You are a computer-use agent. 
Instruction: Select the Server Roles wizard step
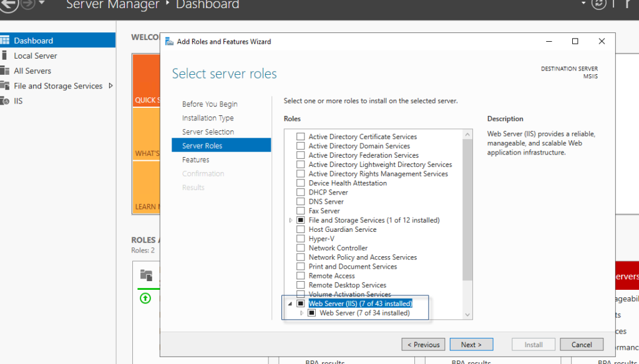222,145
